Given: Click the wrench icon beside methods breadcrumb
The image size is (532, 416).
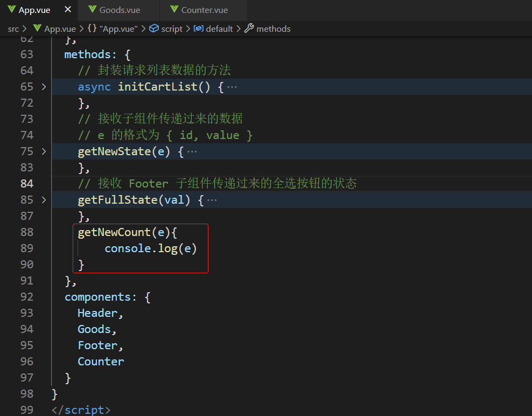Looking at the screenshot, I should coord(249,28).
